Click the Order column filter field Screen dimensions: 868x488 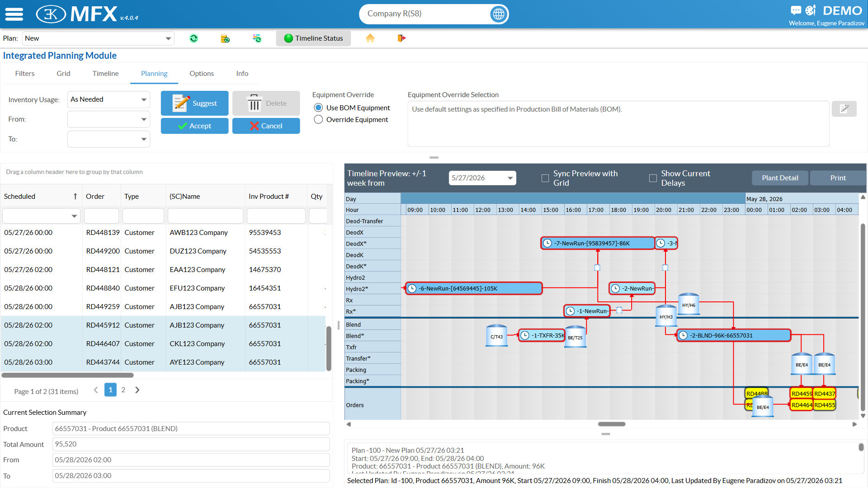(x=101, y=216)
